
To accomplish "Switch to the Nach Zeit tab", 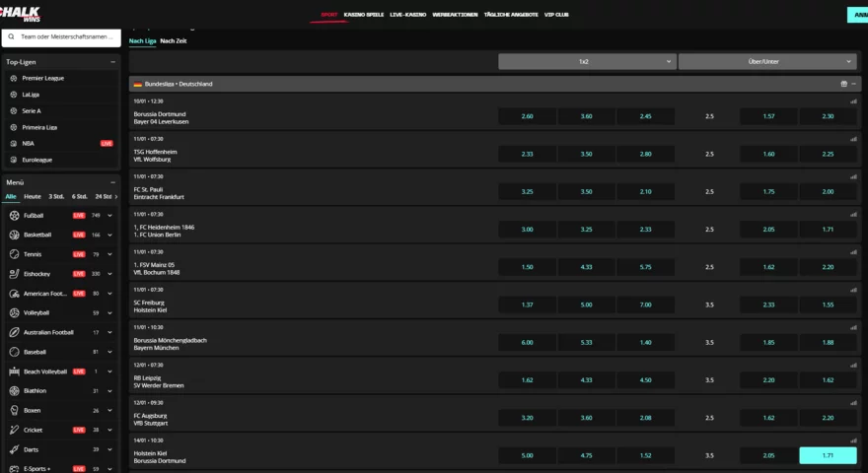I will pyautogui.click(x=174, y=41).
